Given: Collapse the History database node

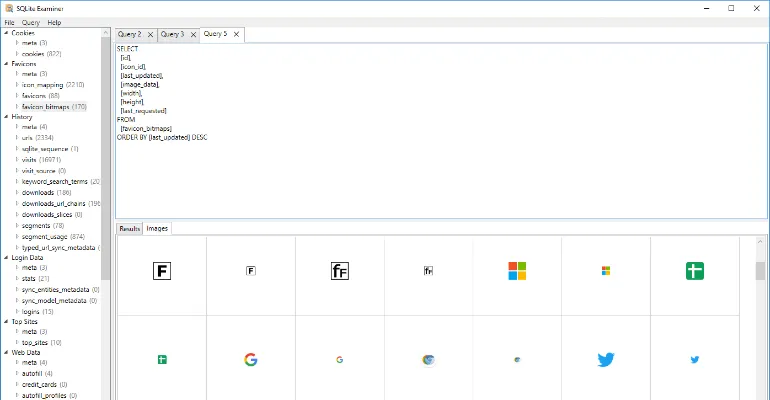Looking at the screenshot, I should click(6, 117).
